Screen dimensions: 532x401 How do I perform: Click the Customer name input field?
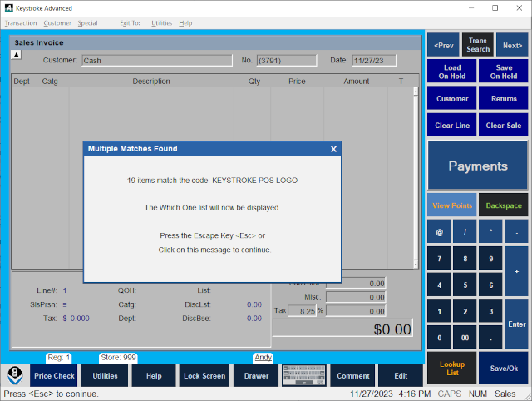156,61
